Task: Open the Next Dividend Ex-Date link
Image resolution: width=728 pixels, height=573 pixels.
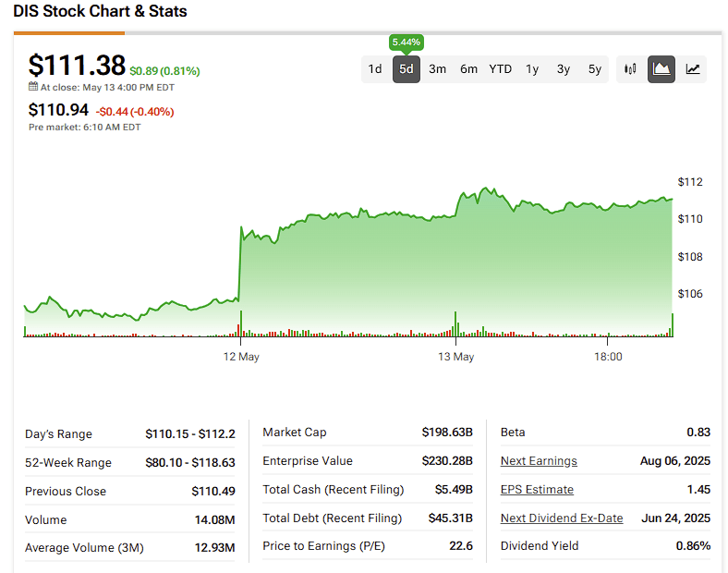Action: pyautogui.click(x=562, y=518)
